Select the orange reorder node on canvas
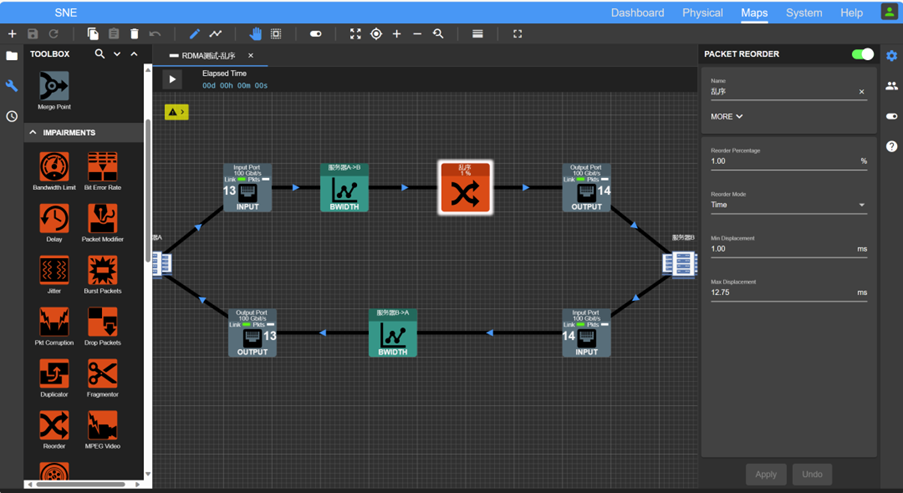The width and height of the screenshot is (903, 493). (x=465, y=188)
